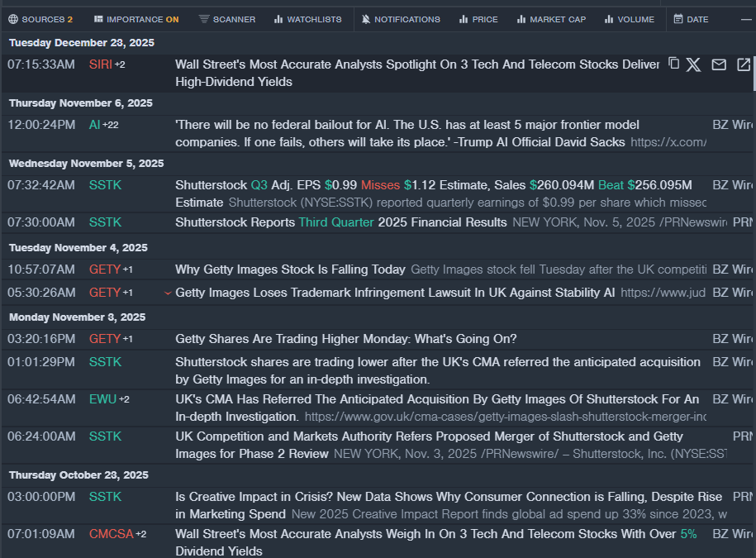Screen dimensions: 756x558
Task: Show the +2 additional tickers beside CMCSA
Action: click(x=140, y=534)
